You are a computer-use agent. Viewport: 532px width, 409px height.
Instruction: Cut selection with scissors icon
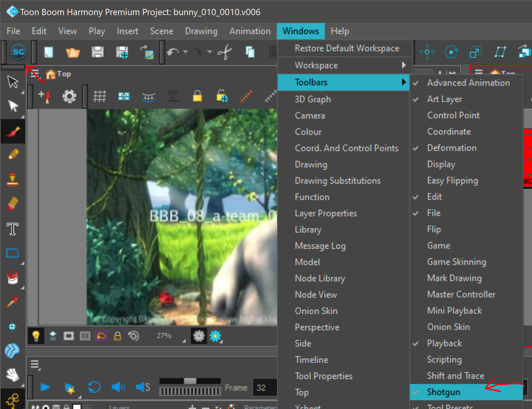point(225,52)
